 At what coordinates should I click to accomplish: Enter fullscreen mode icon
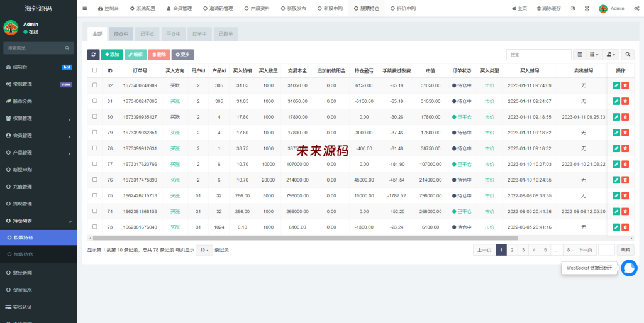[x=587, y=8]
